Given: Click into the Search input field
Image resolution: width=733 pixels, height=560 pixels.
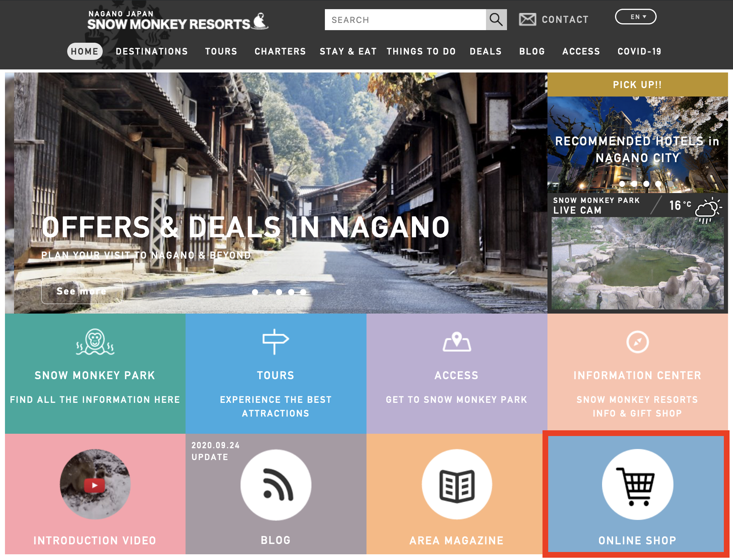Looking at the screenshot, I should (x=405, y=20).
